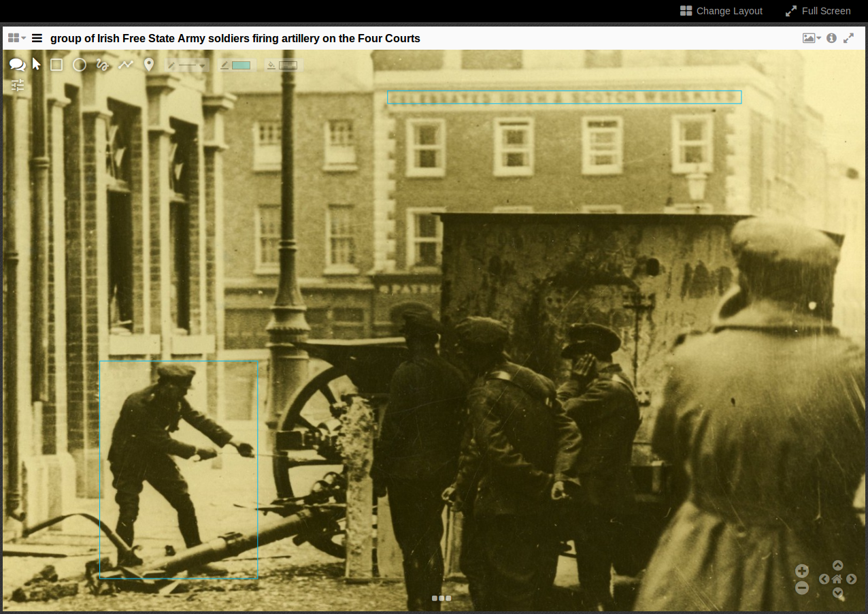
Task: Click the bottom panel three-dot handle
Action: pyautogui.click(x=441, y=598)
